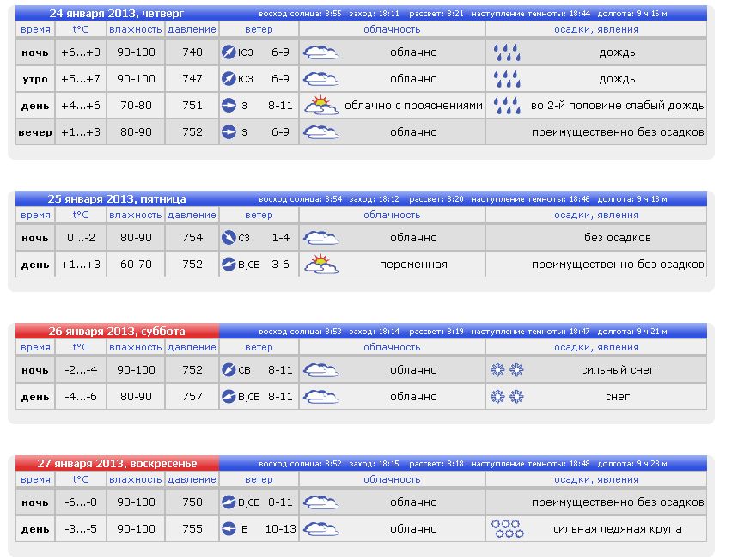The width and height of the screenshot is (732, 560).
Task: Click the southwest wind icon in the 24 января ночь row
Action: tap(229, 52)
